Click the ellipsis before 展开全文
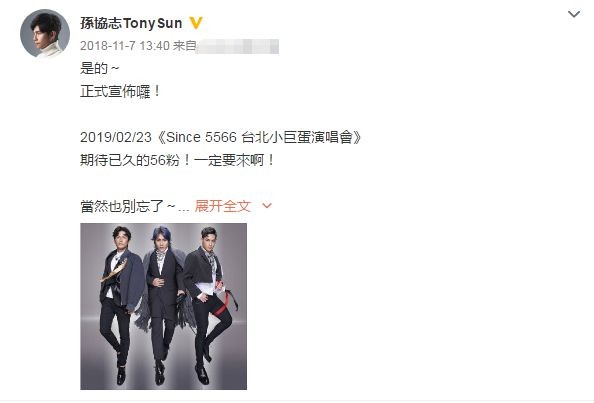Screen dimensions: 594x403 (x=184, y=209)
